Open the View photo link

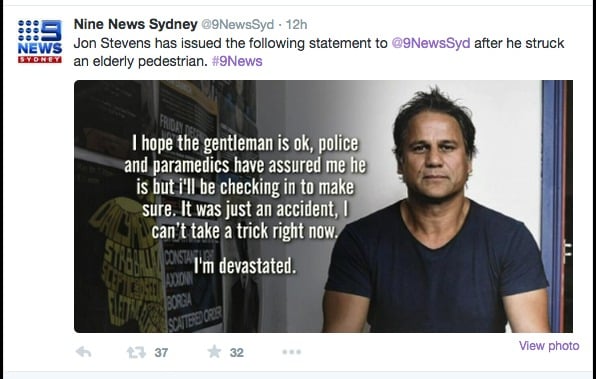click(549, 346)
